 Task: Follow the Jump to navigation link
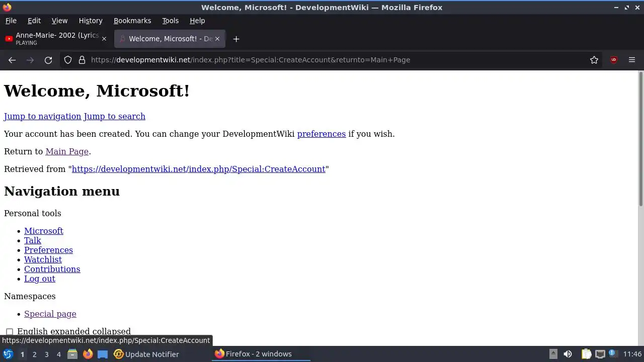(x=43, y=116)
